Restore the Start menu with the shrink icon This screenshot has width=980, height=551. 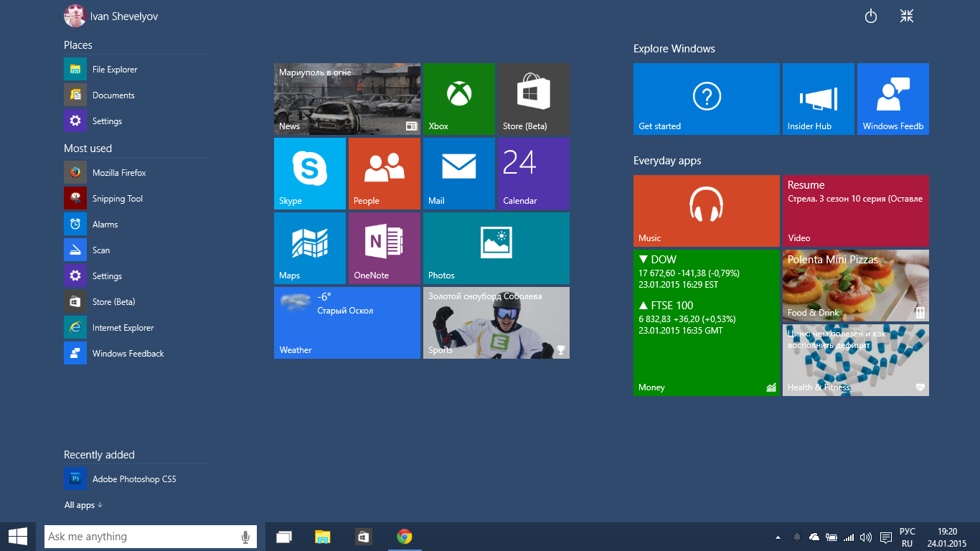click(907, 16)
